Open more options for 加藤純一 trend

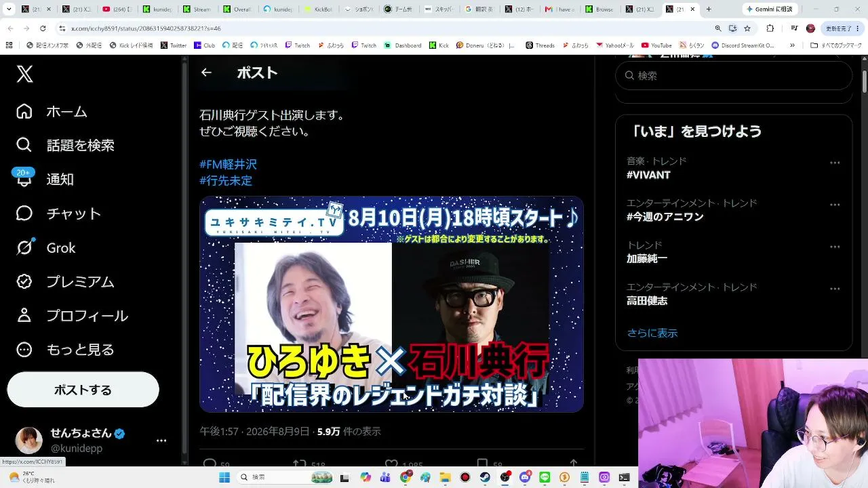click(x=835, y=247)
